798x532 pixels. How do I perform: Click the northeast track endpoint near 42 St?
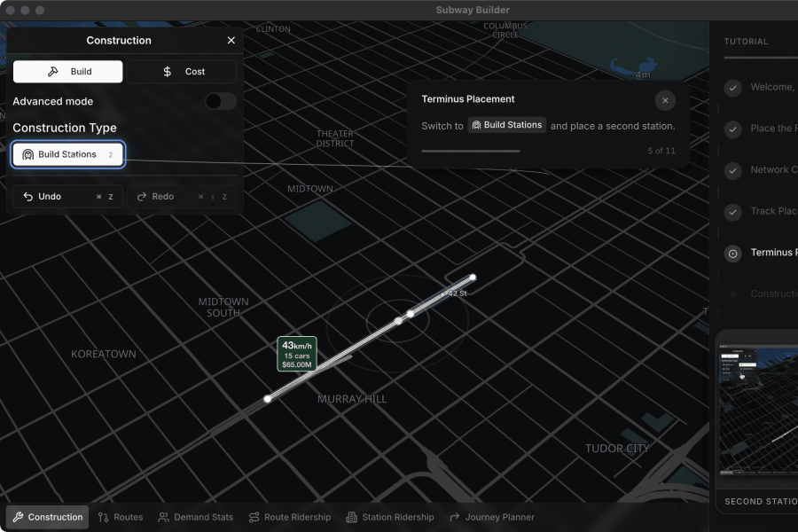tap(473, 278)
